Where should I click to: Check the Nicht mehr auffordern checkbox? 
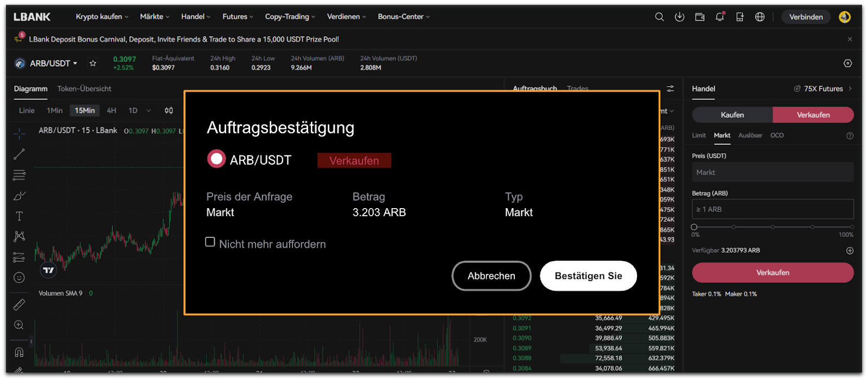click(210, 242)
